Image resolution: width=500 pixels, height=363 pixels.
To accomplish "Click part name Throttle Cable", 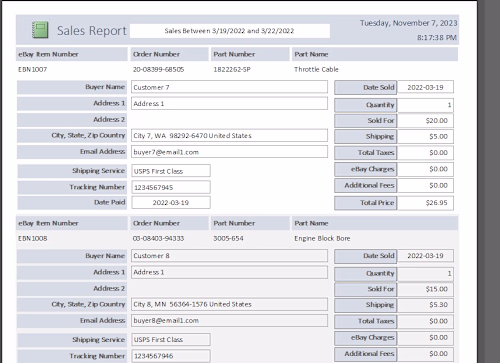I will pyautogui.click(x=316, y=69).
